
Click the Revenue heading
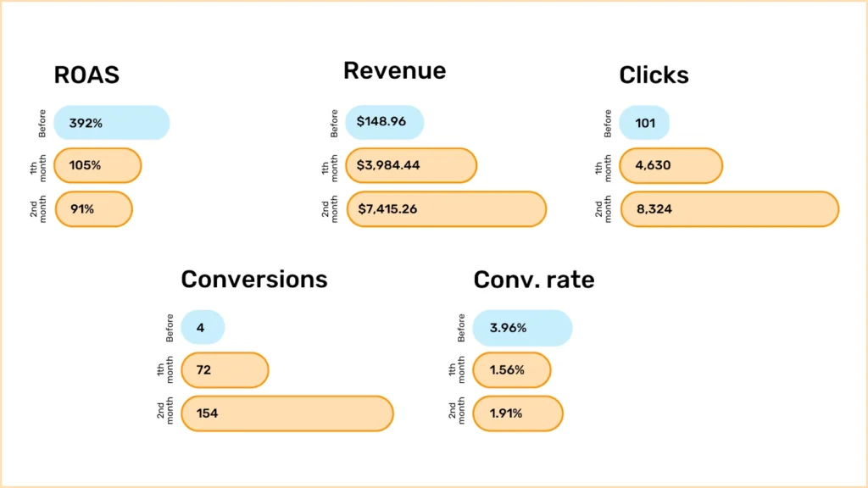pos(395,71)
